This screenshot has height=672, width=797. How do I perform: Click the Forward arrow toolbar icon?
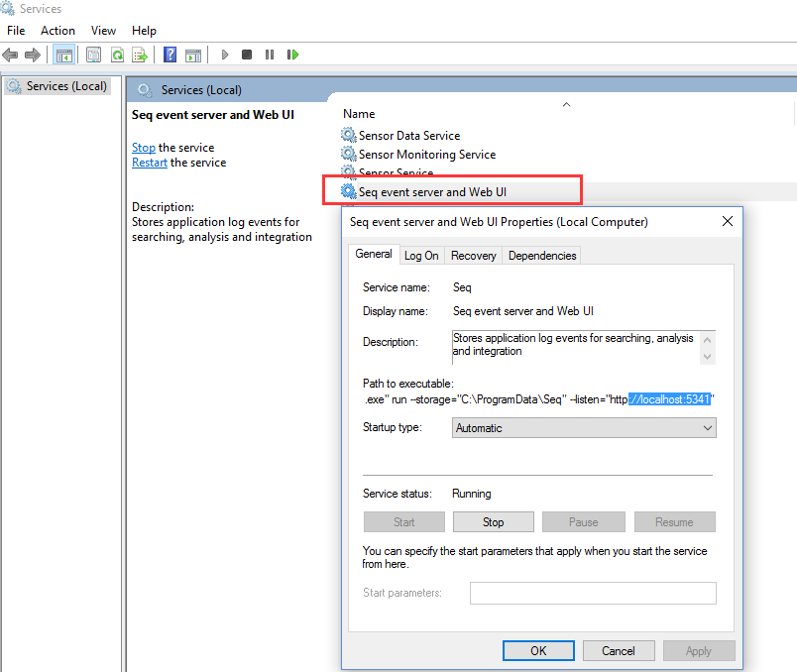point(33,55)
